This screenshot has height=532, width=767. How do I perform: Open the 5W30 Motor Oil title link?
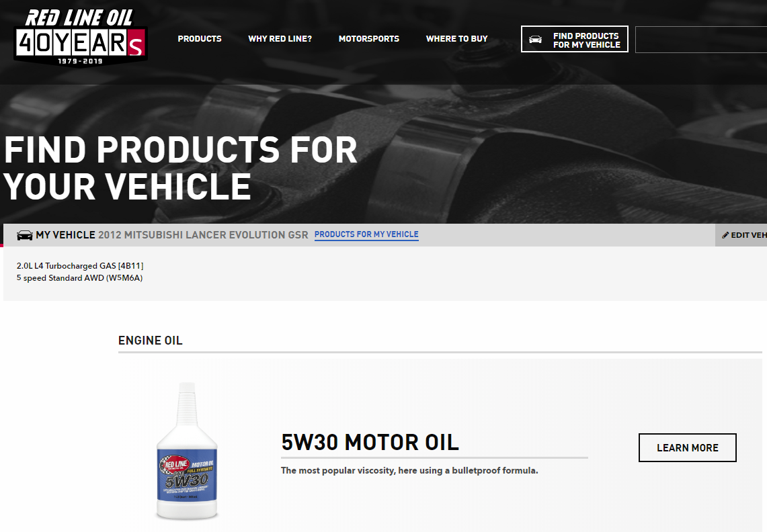370,443
